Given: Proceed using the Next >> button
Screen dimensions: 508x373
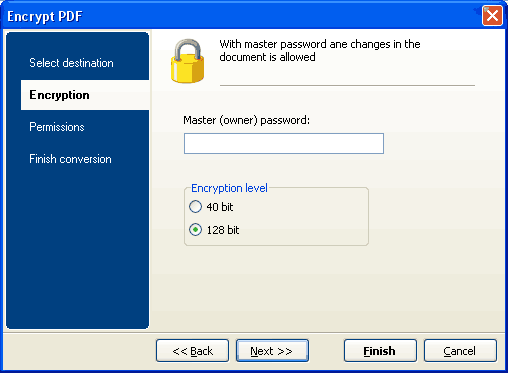Looking at the screenshot, I should pos(272,351).
